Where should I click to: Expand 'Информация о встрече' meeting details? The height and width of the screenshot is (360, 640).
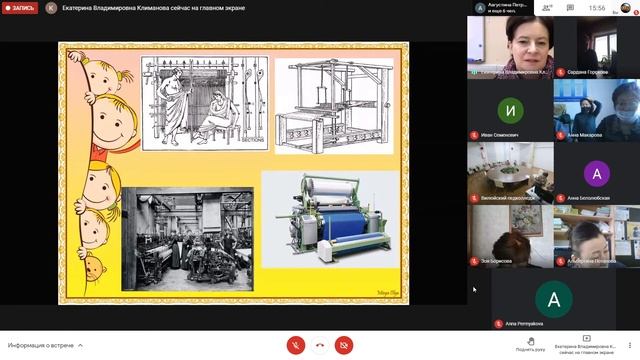[45, 345]
